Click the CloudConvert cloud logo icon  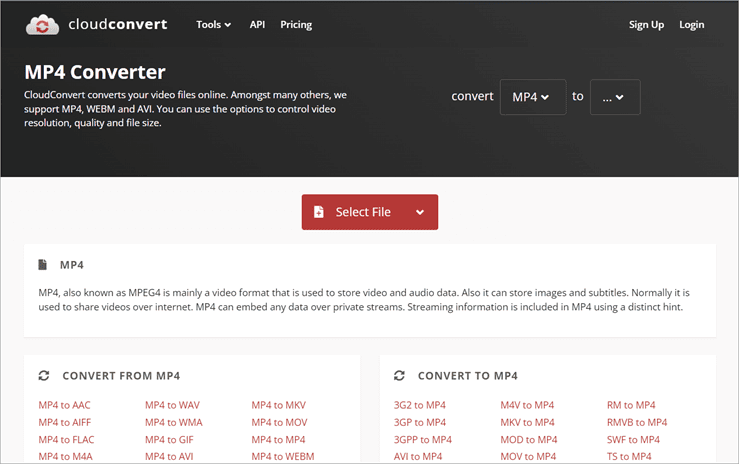42,24
